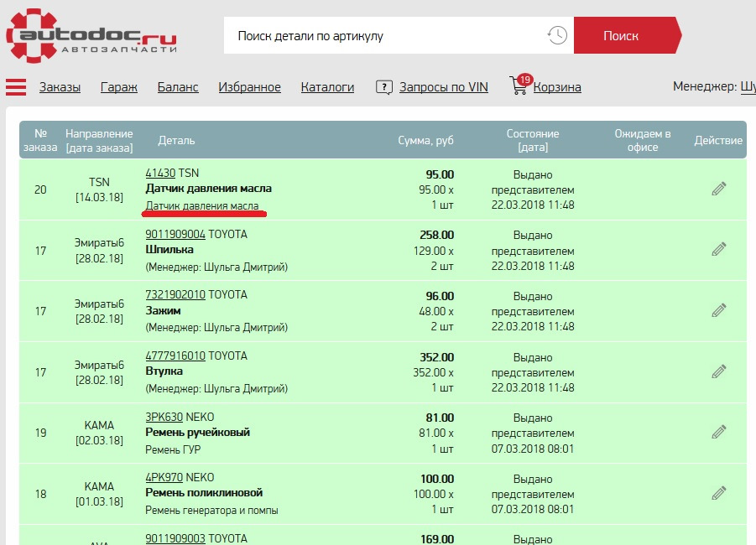
Task: Open Запросы по VIN
Action: click(444, 87)
